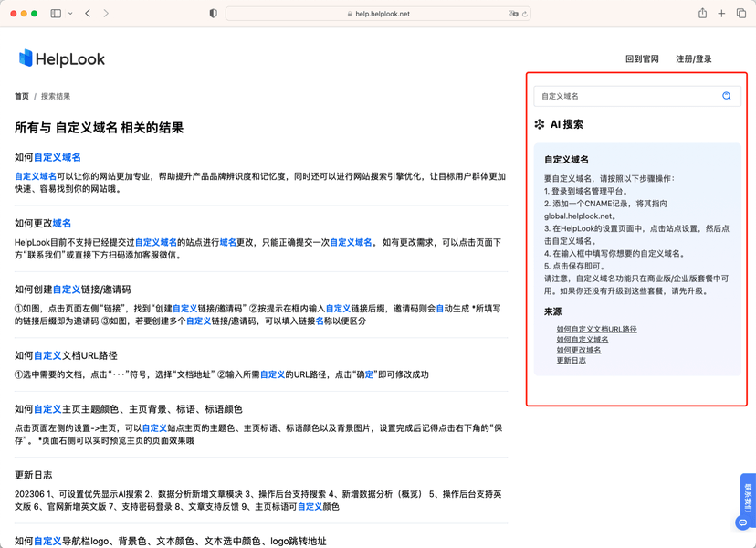Open source link 如何自定义文档URL路径
Screen dimensions: 756x548
point(596,329)
